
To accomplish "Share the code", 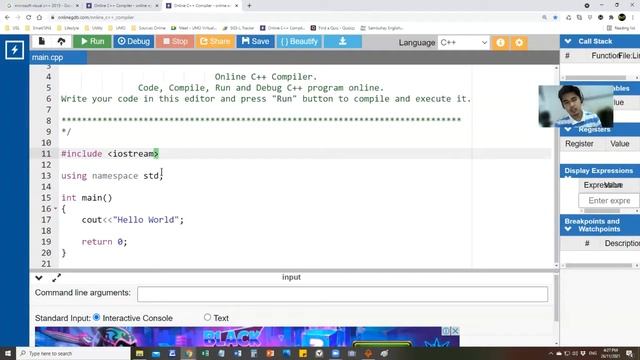I will click(x=215, y=41).
